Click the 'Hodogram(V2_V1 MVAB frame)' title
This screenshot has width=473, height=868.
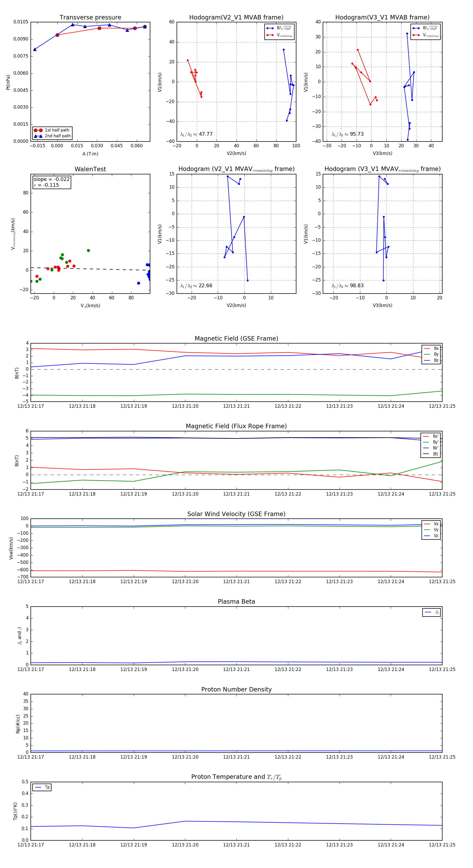click(x=236, y=18)
